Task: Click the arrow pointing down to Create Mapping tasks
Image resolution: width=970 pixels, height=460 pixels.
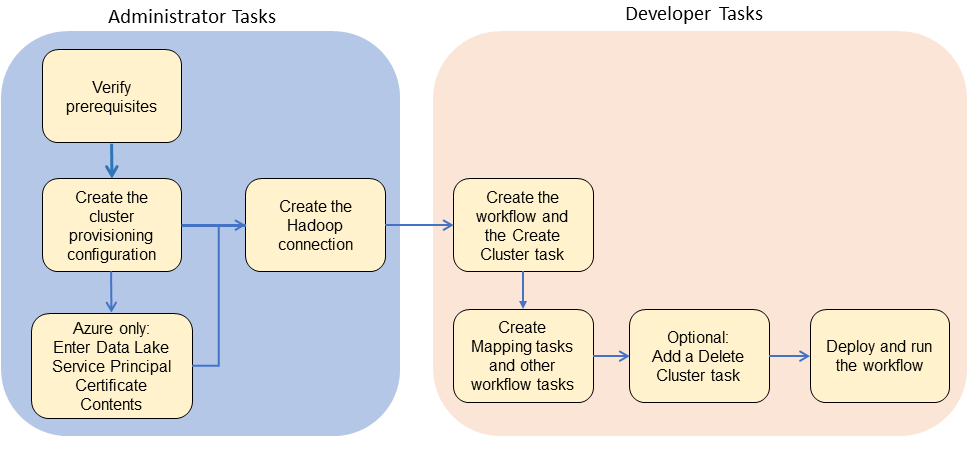Action: point(522,290)
